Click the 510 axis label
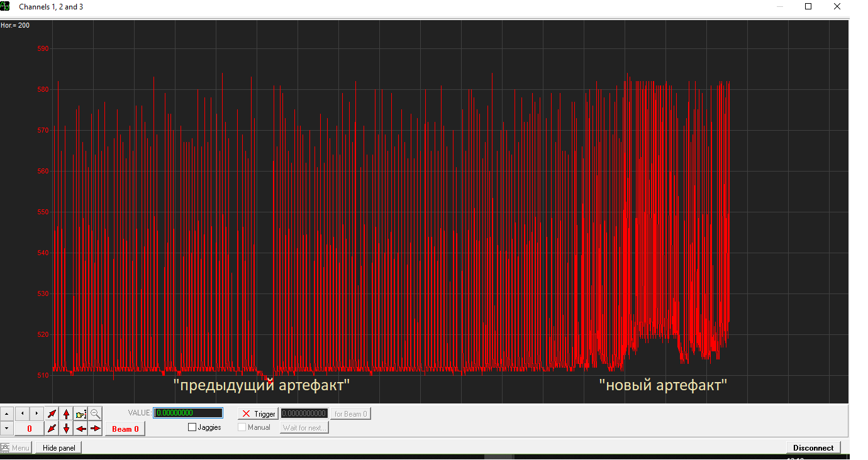The image size is (868, 460). [43, 375]
